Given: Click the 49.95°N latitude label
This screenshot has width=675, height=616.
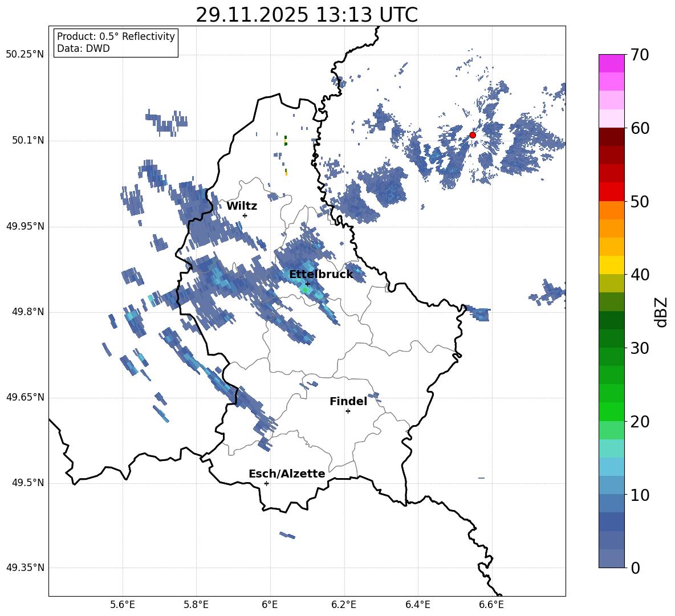Looking at the screenshot, I should coord(25,226).
